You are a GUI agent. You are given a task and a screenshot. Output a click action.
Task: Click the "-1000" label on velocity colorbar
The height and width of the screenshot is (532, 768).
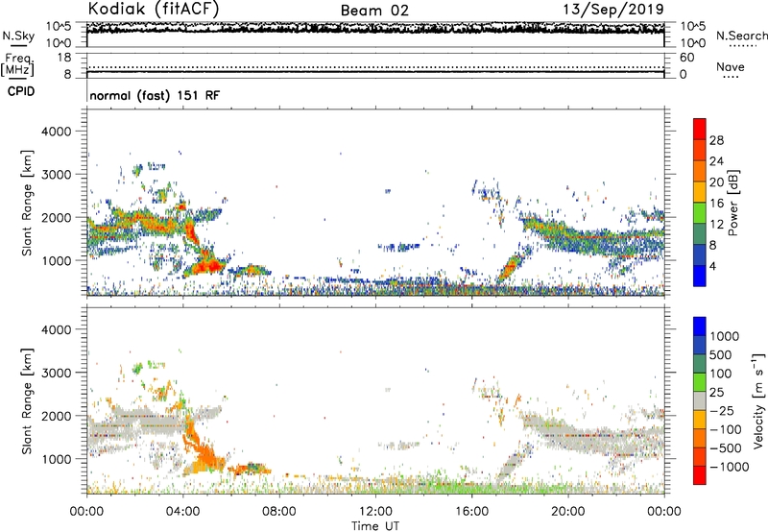(x=729, y=467)
